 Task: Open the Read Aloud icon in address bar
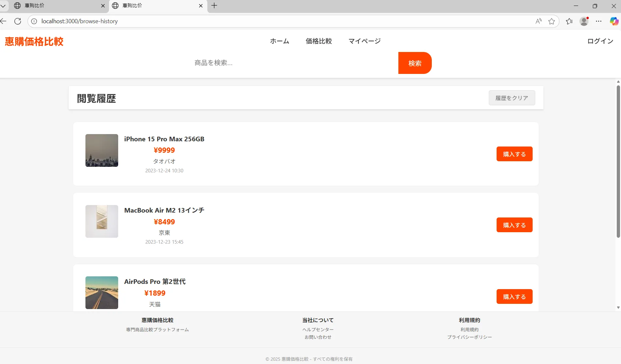click(539, 21)
